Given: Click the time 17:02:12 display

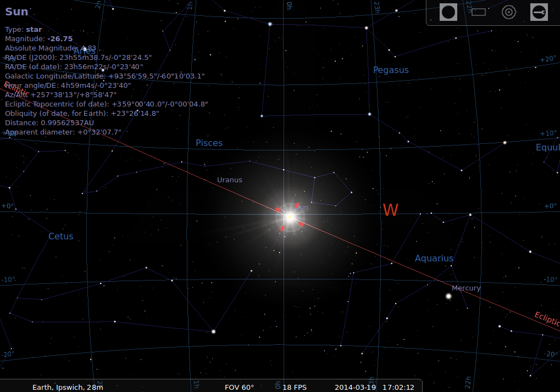Looking at the screenshot, I should [x=398, y=387].
